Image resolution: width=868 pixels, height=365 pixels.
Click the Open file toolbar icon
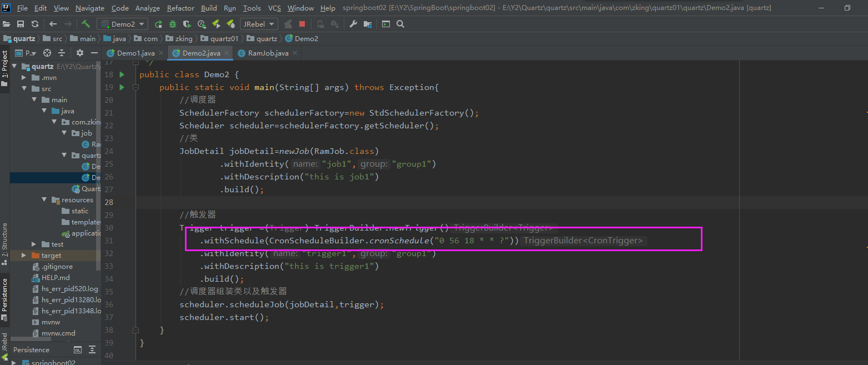pyautogui.click(x=7, y=24)
